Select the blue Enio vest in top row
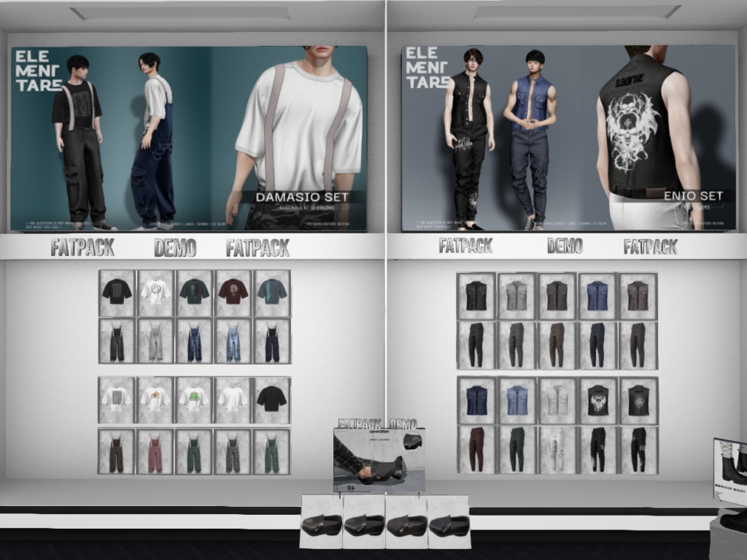Screen dimensions: 747x560 598,296
